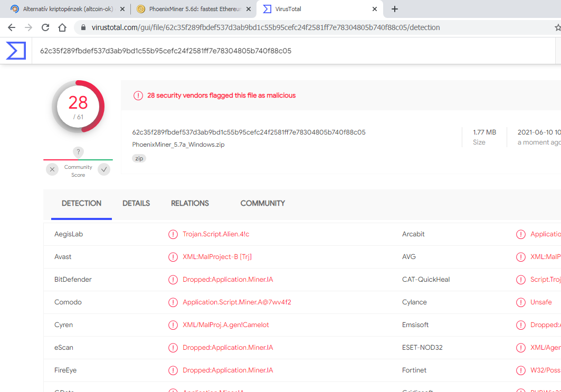Click the BitDefender vendor name

pyautogui.click(x=73, y=279)
